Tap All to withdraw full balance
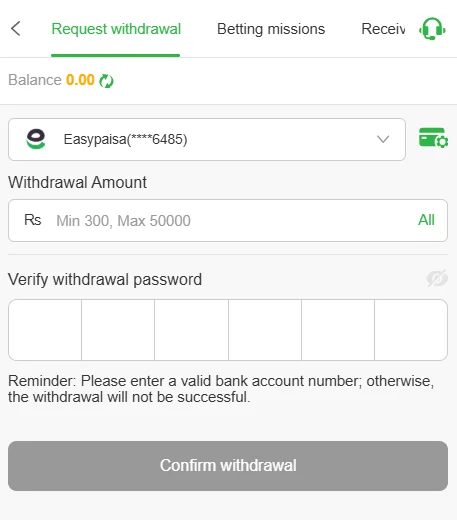This screenshot has width=457, height=520. [x=426, y=220]
